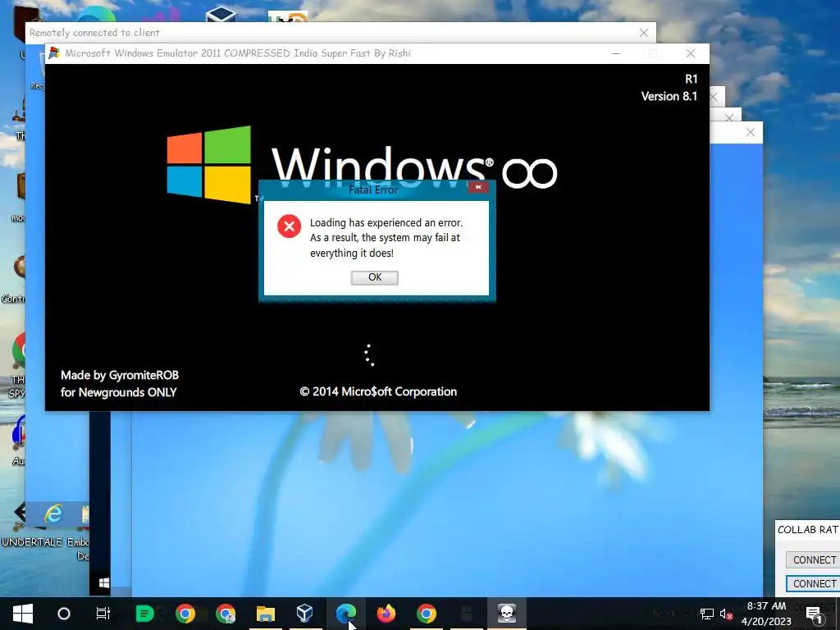Click OK in the Fatal Error dialog

(374, 277)
